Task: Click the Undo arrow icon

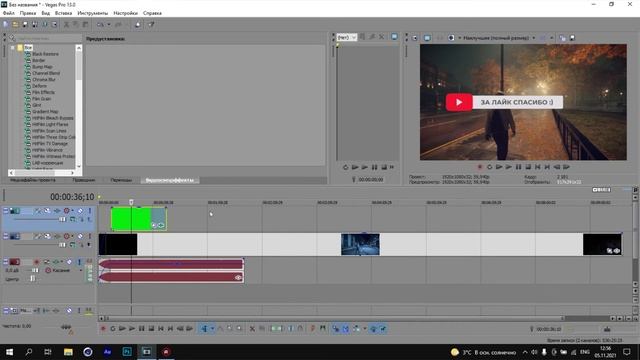Action: click(x=100, y=24)
